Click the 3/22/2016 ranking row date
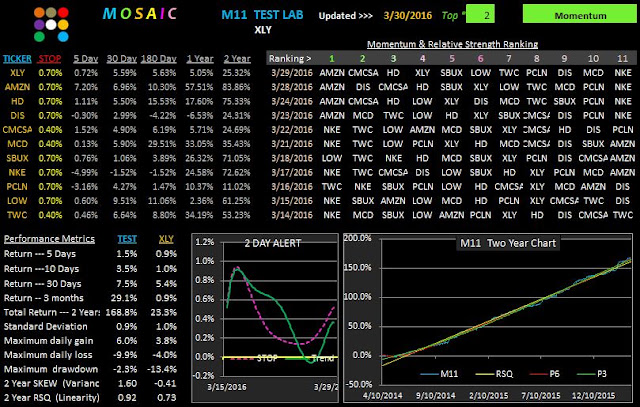 tap(292, 130)
